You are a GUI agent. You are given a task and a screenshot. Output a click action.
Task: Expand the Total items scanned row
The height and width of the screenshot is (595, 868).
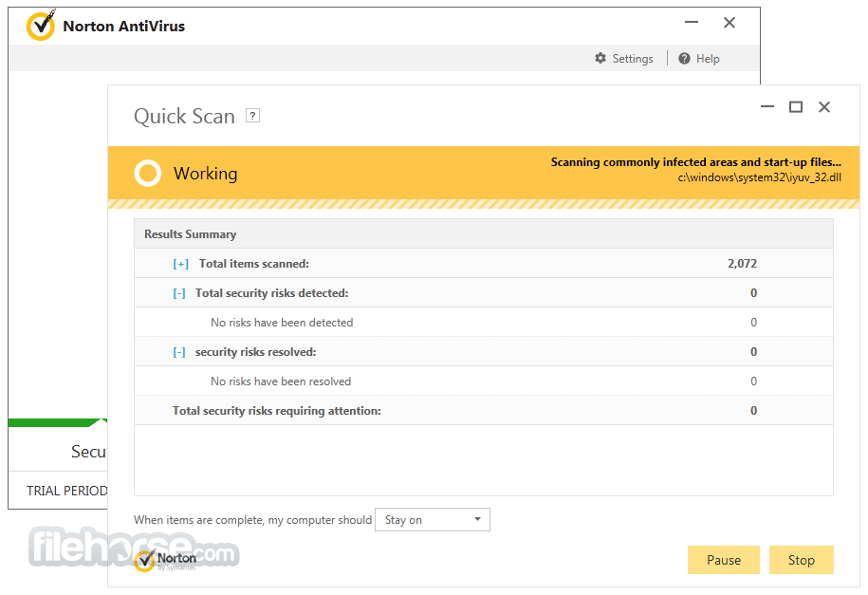pyautogui.click(x=180, y=264)
